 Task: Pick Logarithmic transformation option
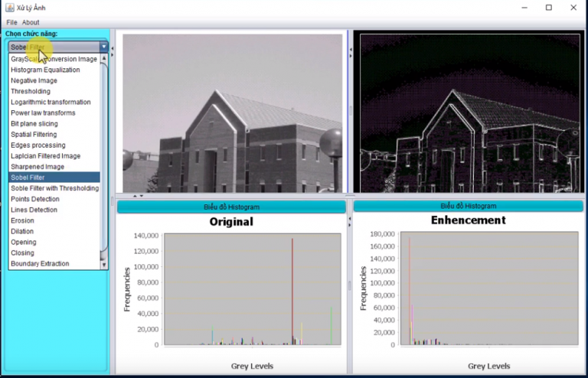51,102
